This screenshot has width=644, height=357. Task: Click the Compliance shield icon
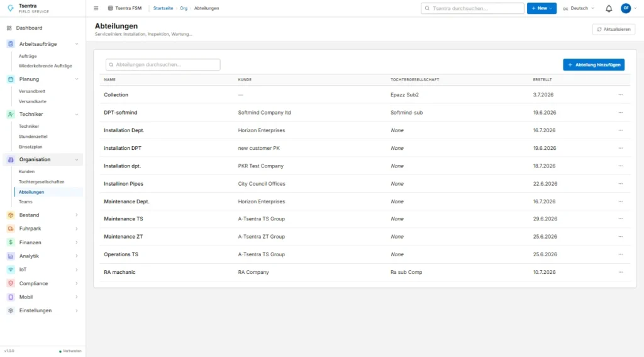[11, 283]
